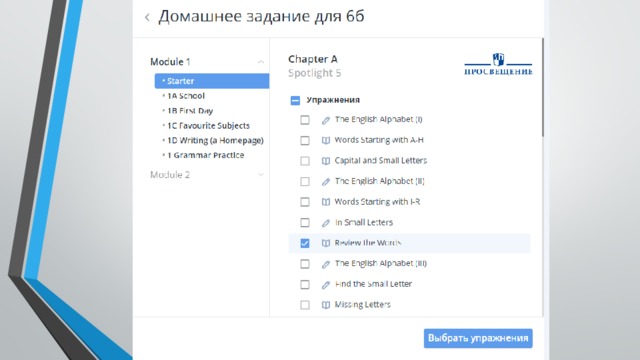This screenshot has width=640, height=360.
Task: Click book icon of Words Starting with I-R
Action: coord(325,202)
